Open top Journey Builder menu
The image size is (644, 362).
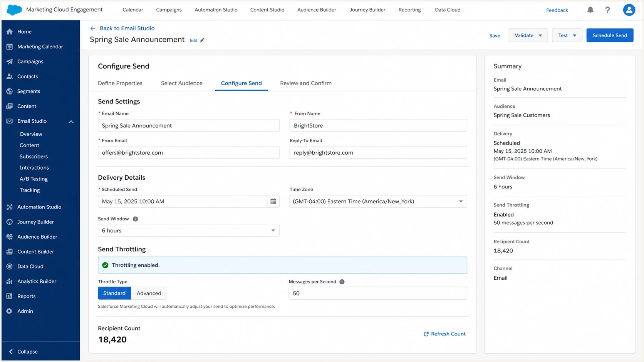point(367,10)
